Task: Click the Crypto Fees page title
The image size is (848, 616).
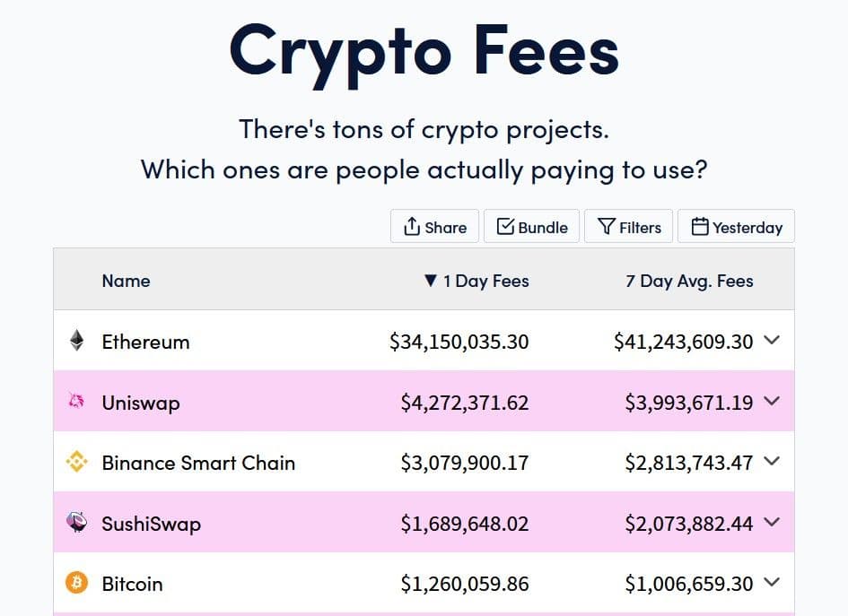Action: (x=424, y=49)
